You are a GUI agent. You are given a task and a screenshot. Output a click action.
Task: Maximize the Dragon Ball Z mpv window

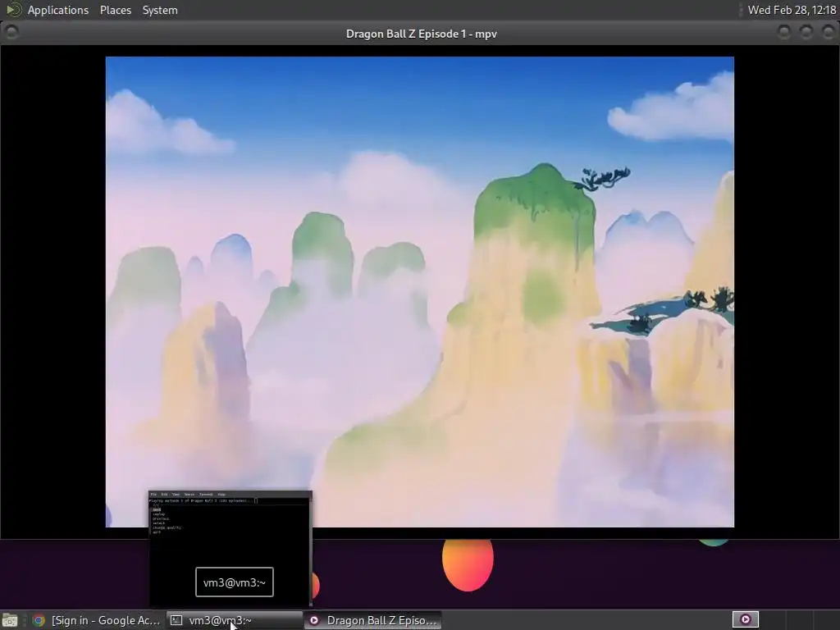pyautogui.click(x=806, y=33)
